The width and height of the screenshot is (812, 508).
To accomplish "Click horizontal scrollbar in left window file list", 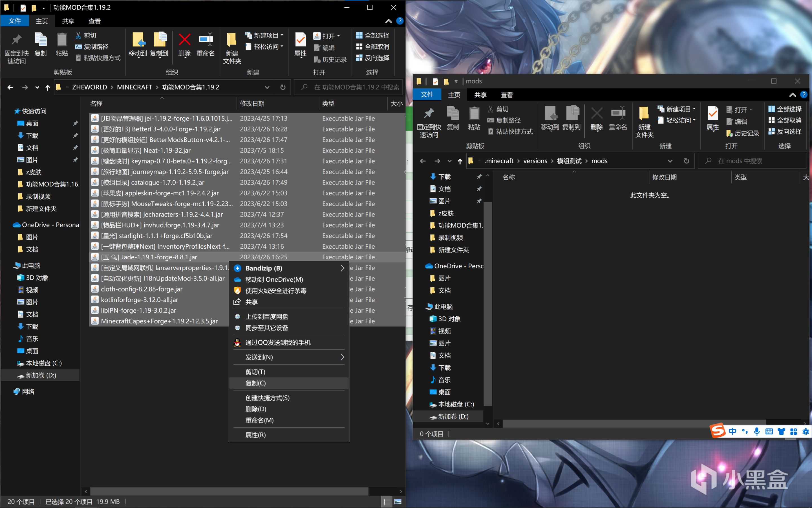I will [x=230, y=492].
